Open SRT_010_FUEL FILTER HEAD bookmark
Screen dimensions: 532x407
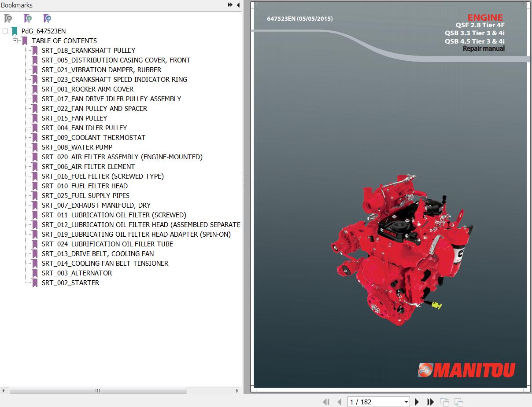tap(85, 186)
